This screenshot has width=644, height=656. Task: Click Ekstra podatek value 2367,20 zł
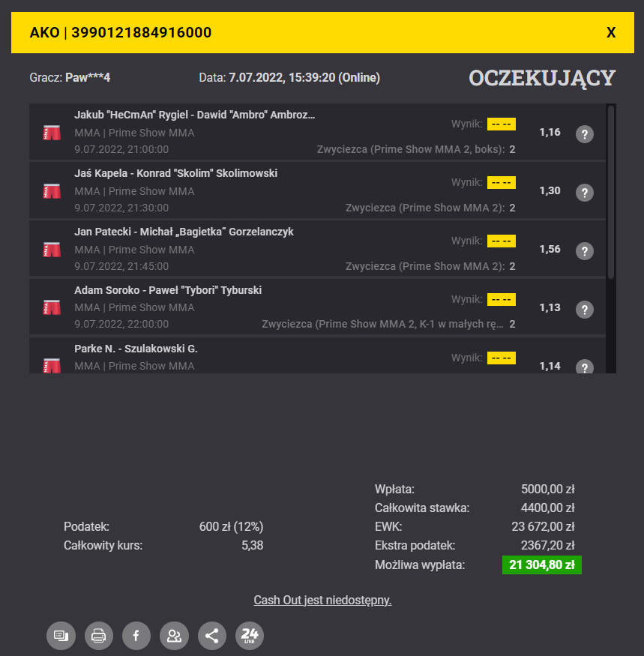click(x=548, y=546)
